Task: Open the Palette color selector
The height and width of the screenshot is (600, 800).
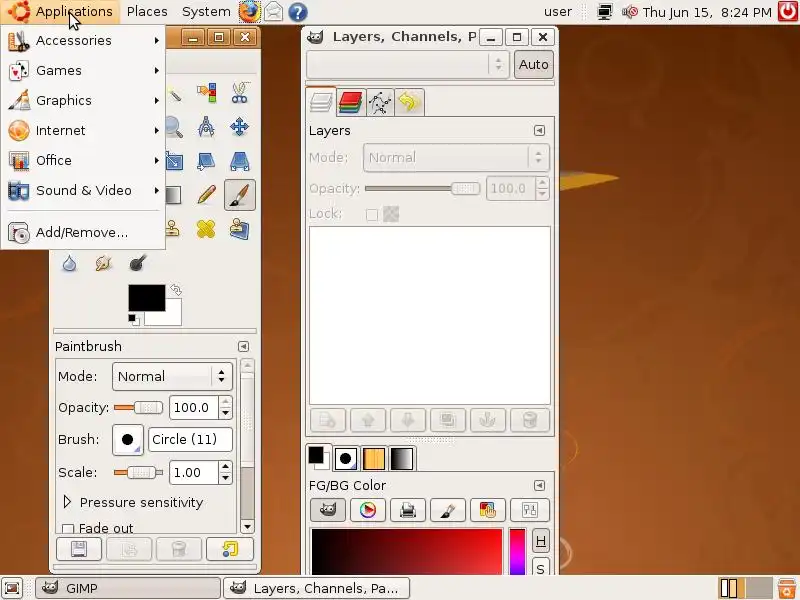Action: click(x=487, y=510)
